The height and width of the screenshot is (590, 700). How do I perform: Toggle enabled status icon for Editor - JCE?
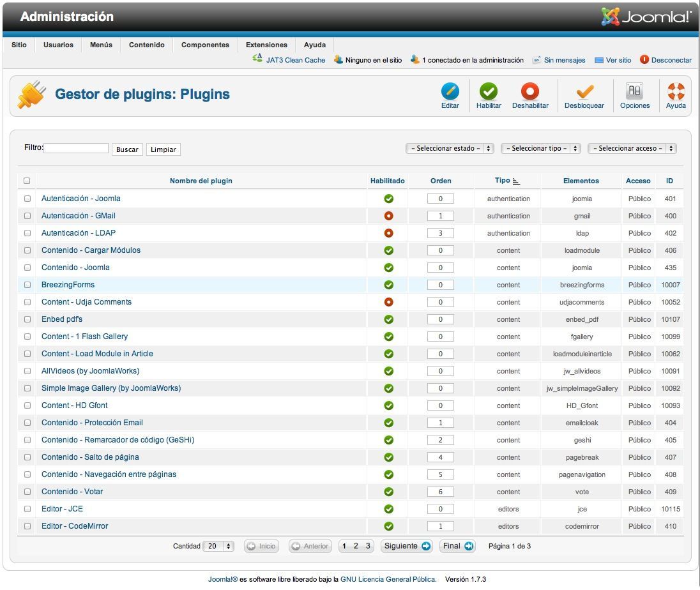pyautogui.click(x=388, y=509)
